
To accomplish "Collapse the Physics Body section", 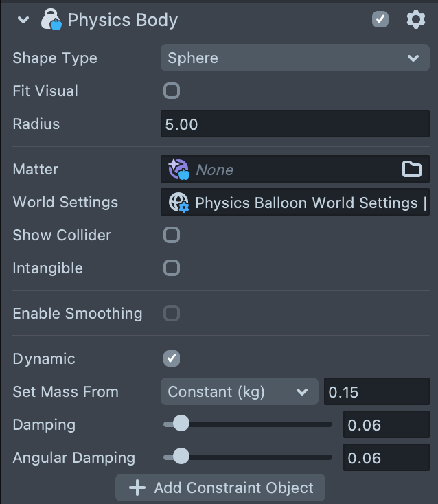I will [x=24, y=20].
